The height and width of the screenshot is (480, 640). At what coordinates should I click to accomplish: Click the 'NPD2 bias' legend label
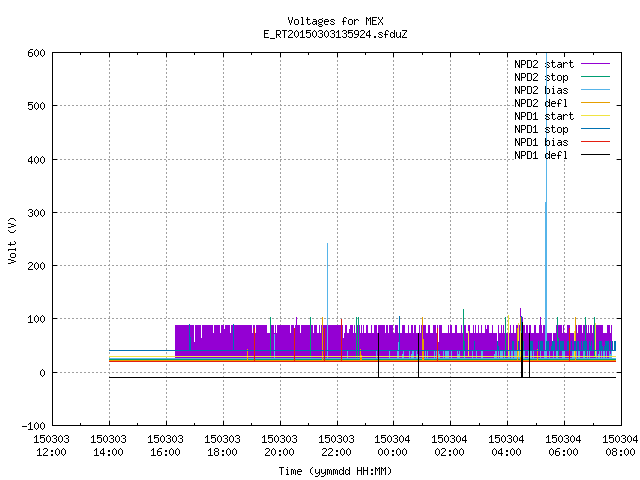541,90
